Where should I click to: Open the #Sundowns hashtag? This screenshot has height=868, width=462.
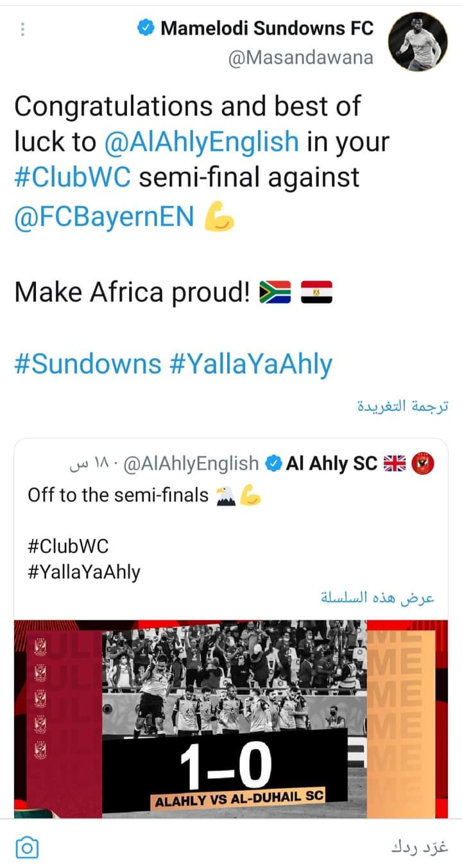(87, 364)
